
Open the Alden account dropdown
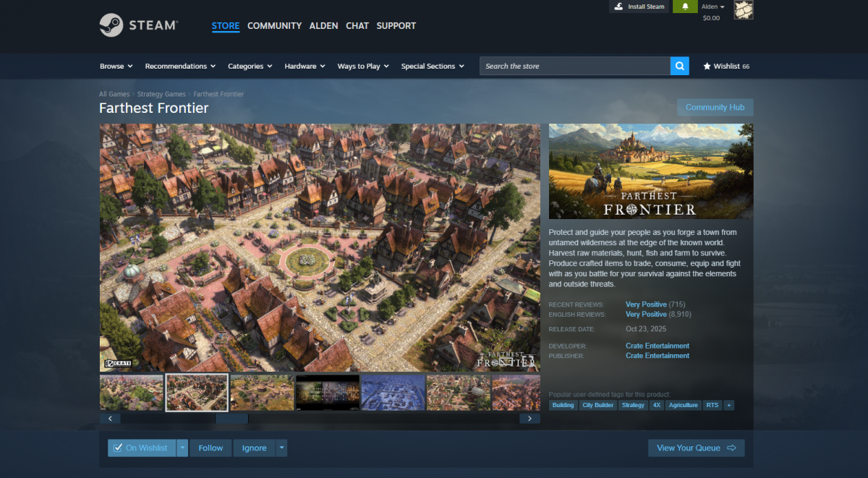pos(711,7)
